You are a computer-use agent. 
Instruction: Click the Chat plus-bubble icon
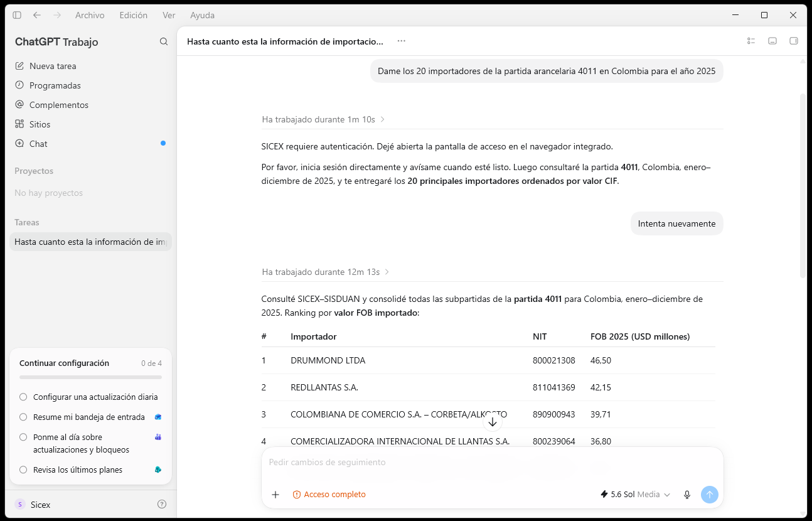pos(19,144)
